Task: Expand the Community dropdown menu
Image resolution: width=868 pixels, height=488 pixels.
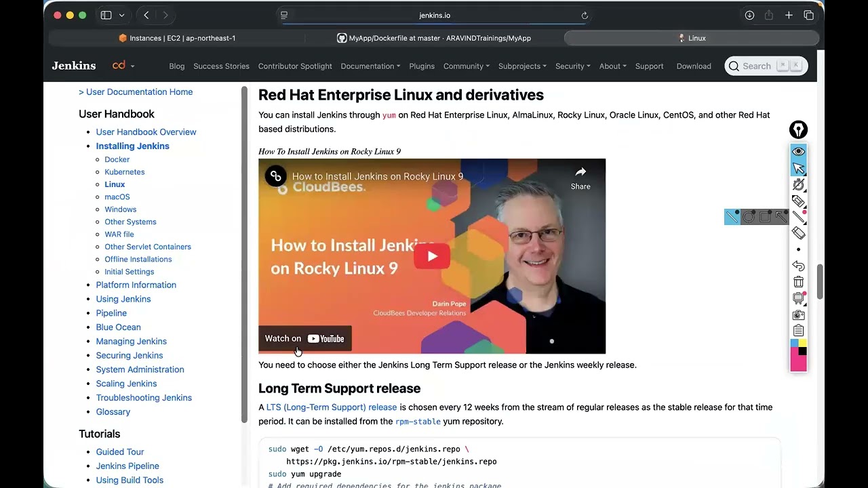Action: click(467, 66)
